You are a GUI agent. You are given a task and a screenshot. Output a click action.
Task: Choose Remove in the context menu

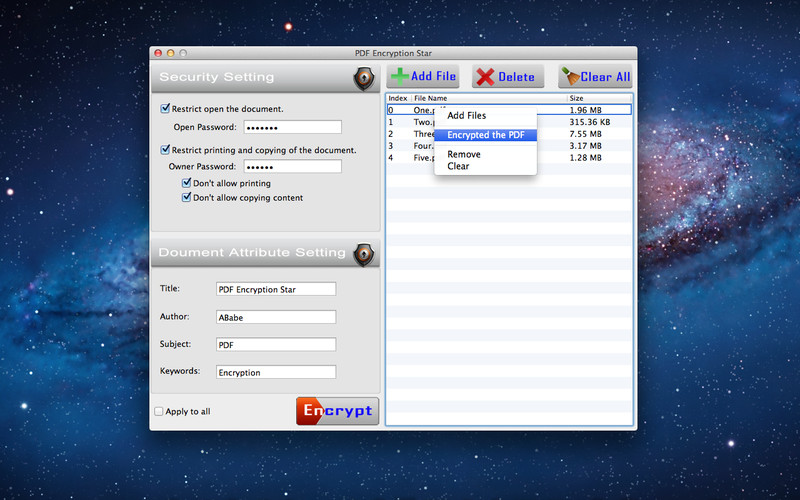pos(463,154)
